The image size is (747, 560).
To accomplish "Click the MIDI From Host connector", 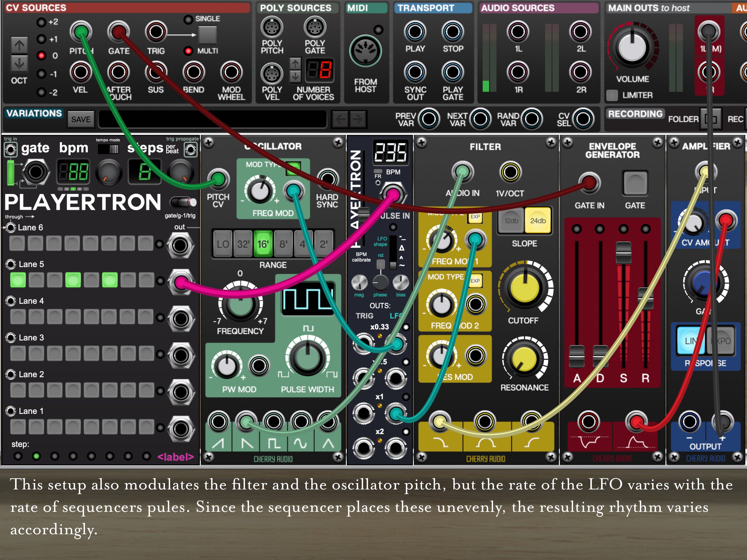I will tap(365, 51).
